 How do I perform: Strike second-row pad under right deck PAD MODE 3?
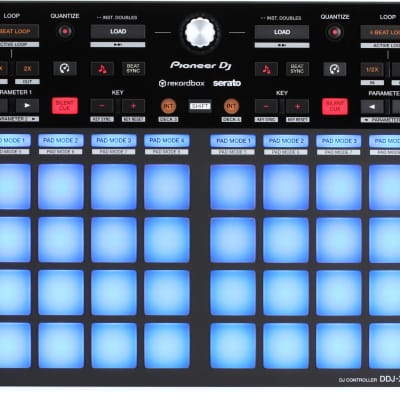(x=339, y=240)
